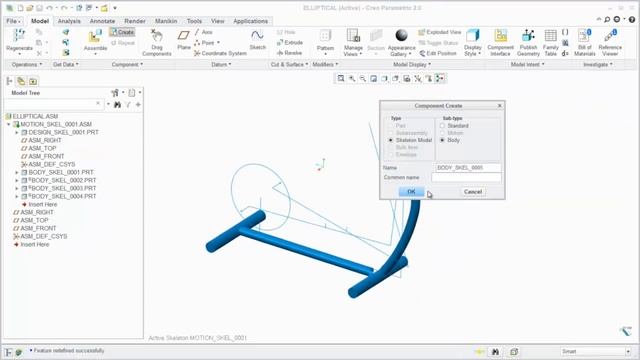640x360 pixels.
Task: Click the Coordinate System tool
Action: tap(220, 53)
